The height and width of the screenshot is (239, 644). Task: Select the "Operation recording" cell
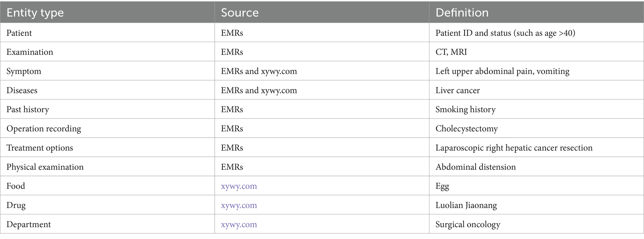click(x=44, y=129)
